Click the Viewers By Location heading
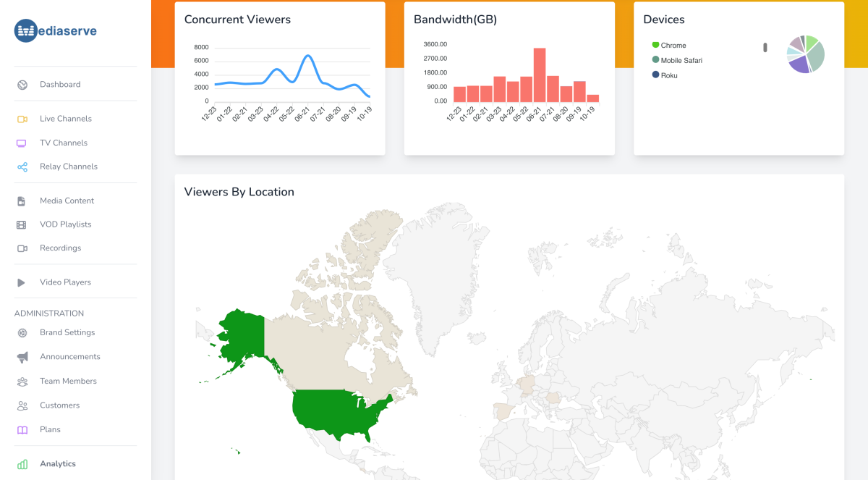This screenshot has width=868, height=480. point(239,193)
